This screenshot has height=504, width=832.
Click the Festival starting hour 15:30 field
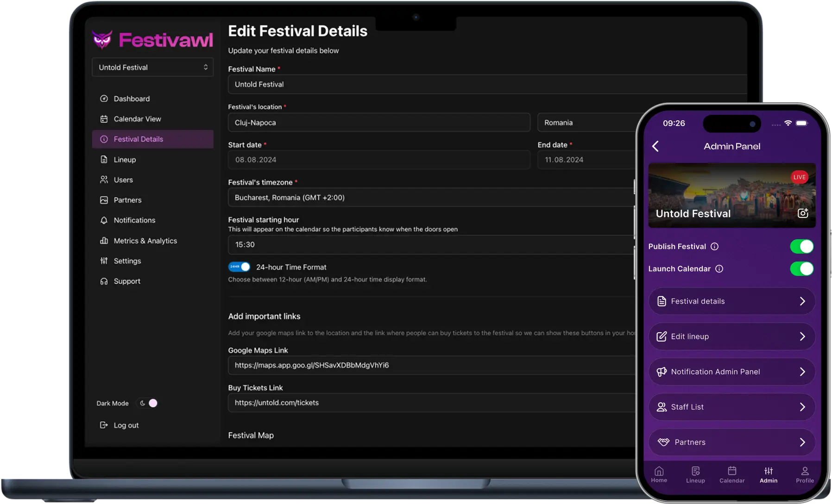[x=431, y=244]
